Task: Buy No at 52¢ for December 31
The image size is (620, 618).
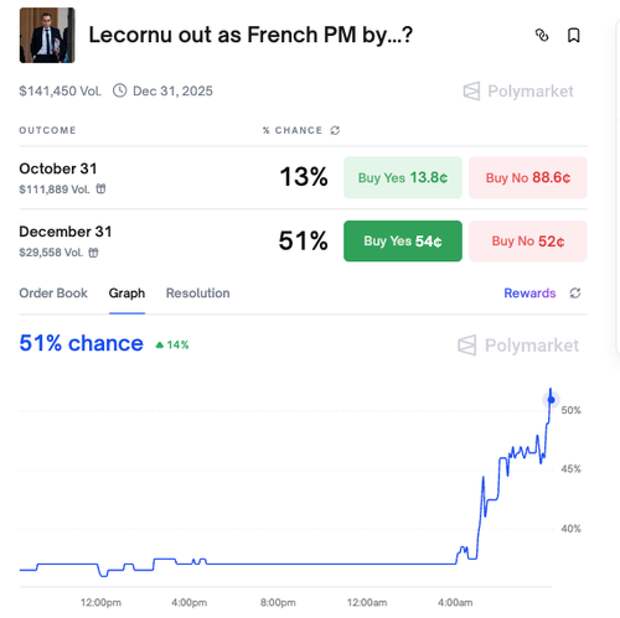Action: (528, 241)
